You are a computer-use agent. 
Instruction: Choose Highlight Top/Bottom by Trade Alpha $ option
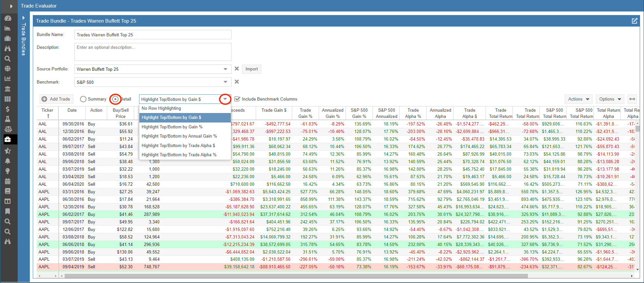click(x=185, y=145)
